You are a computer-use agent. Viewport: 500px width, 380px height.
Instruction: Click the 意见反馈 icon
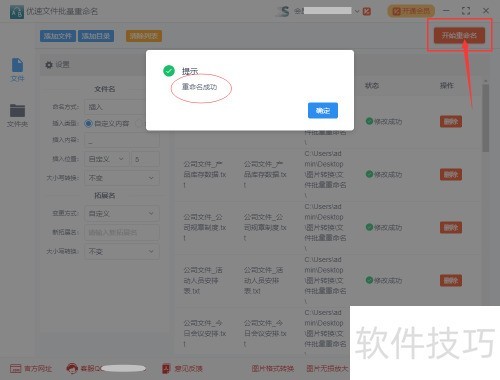(x=166, y=368)
